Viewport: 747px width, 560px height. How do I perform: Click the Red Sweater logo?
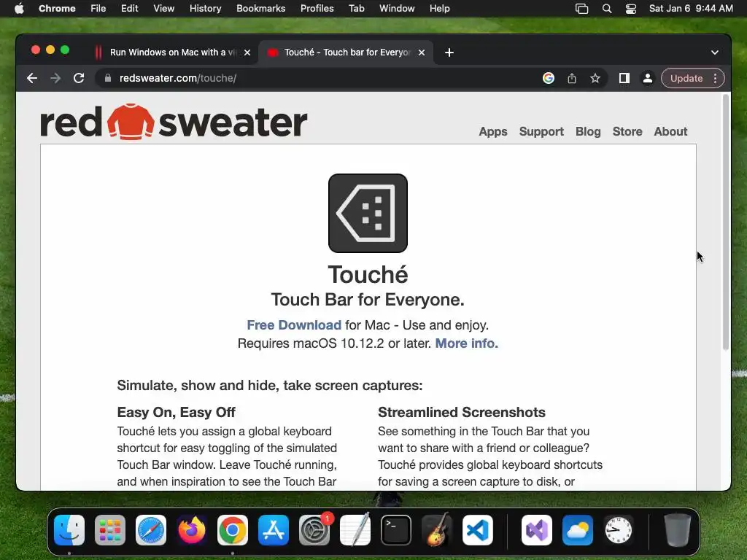pyautogui.click(x=174, y=122)
